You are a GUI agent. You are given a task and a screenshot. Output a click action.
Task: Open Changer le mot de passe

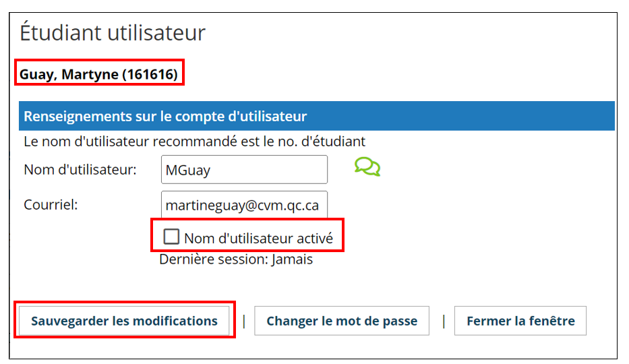[342, 321]
